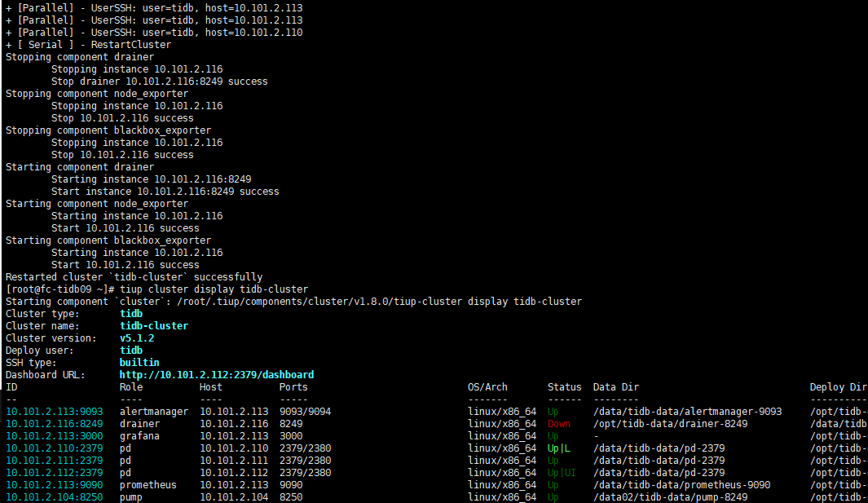
Task: Click line 'Restarted cluster `tidb-cluster` successfully'
Action: click(134, 277)
